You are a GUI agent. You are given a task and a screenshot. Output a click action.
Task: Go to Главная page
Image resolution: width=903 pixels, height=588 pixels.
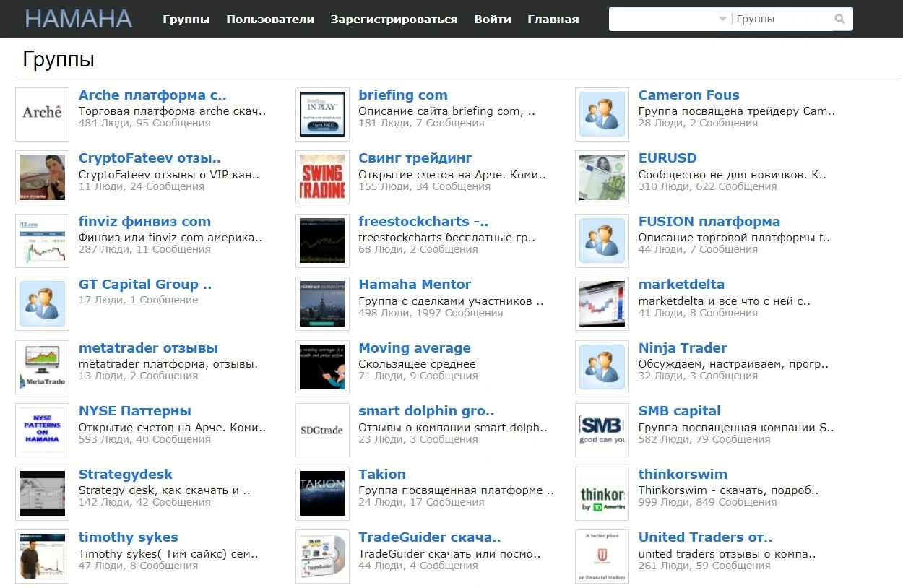click(553, 20)
